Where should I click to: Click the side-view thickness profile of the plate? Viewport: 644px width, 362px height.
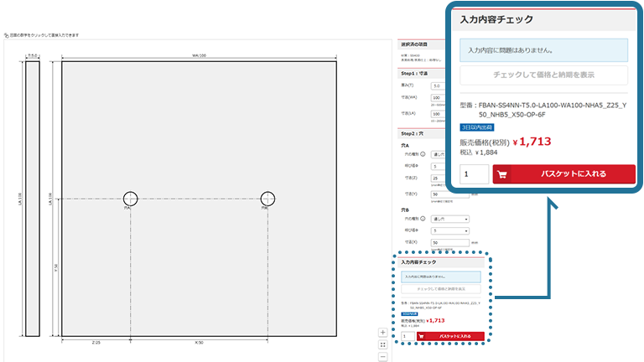[33, 199]
